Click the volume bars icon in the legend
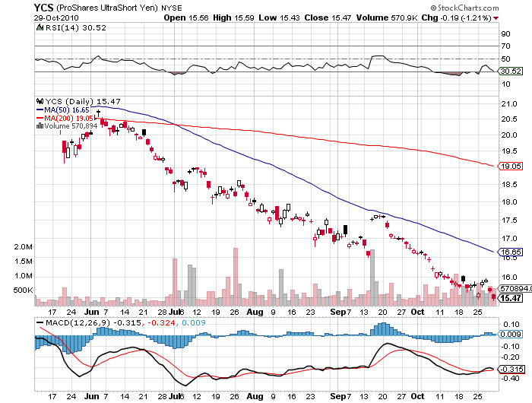This screenshot has height=403, width=532. (x=40, y=125)
